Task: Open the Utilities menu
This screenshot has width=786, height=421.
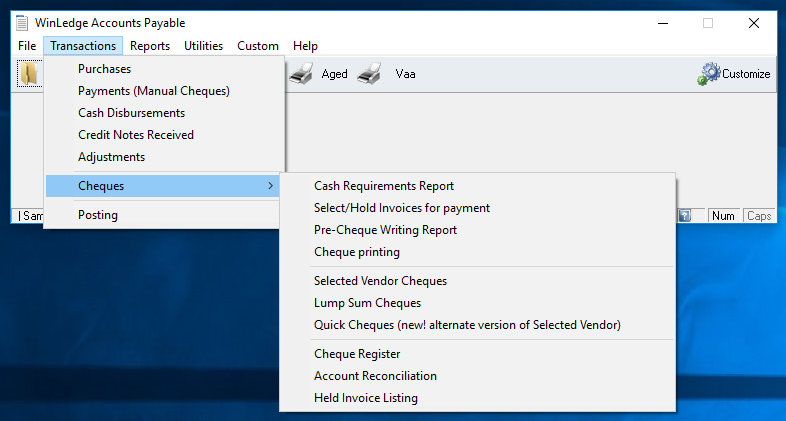Action: 204,46
